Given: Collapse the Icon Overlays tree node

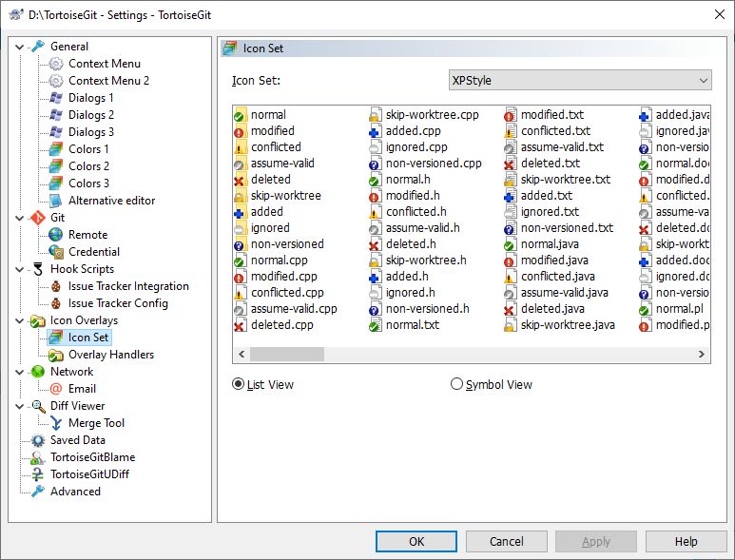Looking at the screenshot, I should click(20, 321).
